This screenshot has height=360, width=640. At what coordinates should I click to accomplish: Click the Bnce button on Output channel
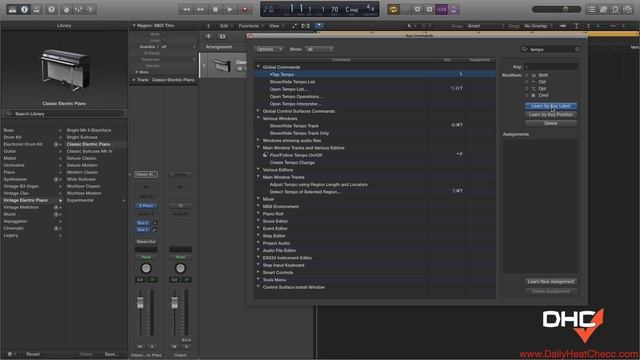tap(186, 340)
